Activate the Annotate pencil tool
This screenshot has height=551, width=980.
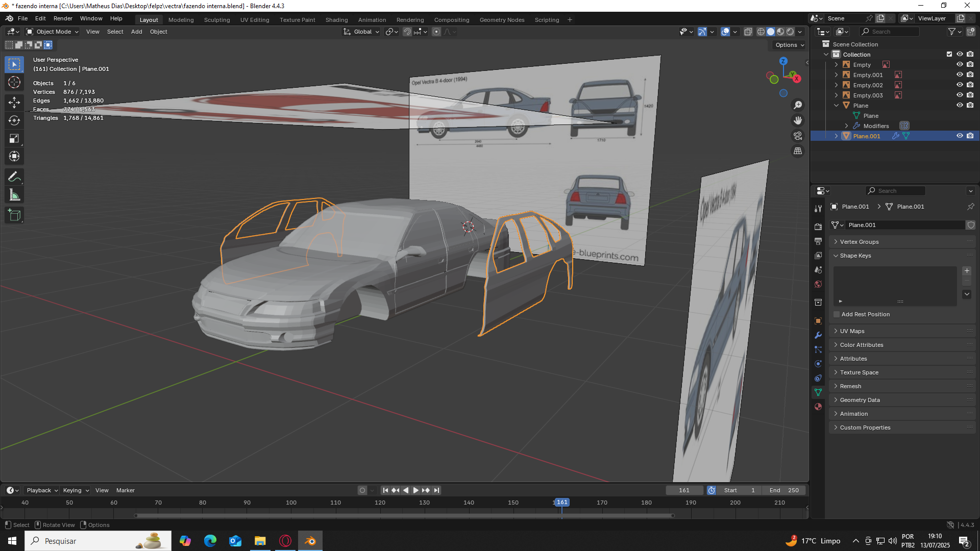pos(14,177)
